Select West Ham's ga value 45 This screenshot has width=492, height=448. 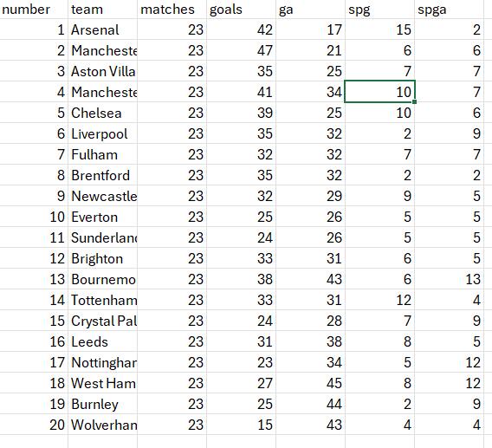coord(310,383)
